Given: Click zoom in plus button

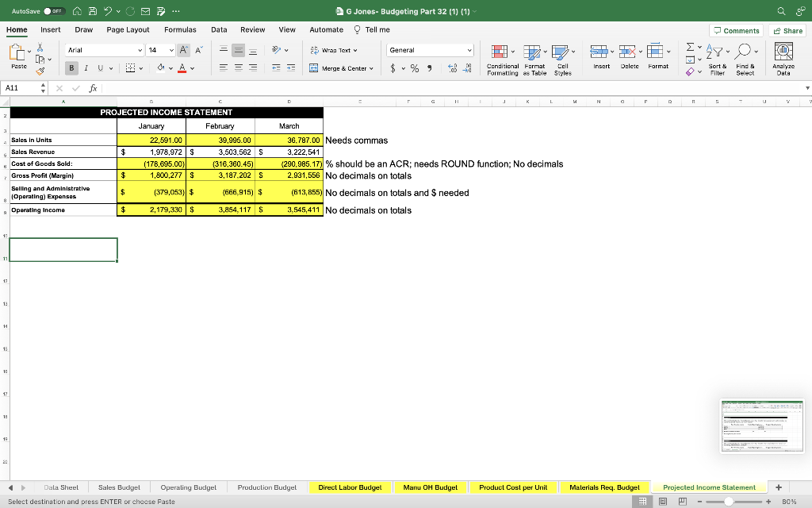Looking at the screenshot, I should click(768, 502).
